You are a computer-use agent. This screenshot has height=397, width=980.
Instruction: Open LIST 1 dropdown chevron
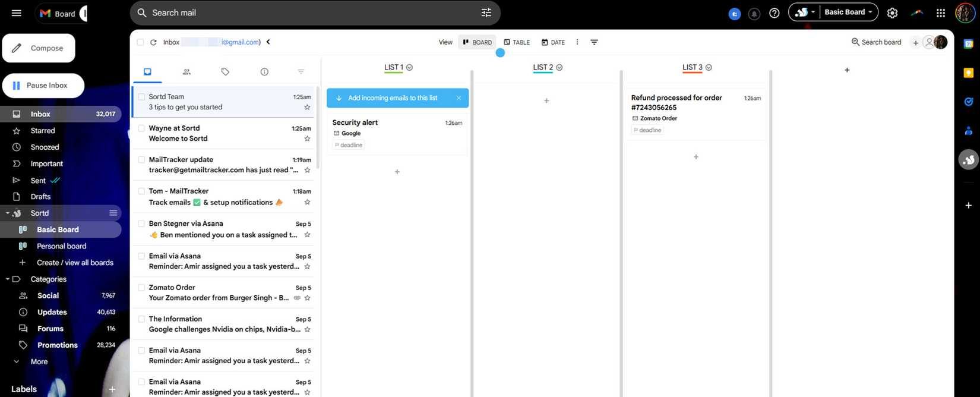(x=409, y=67)
